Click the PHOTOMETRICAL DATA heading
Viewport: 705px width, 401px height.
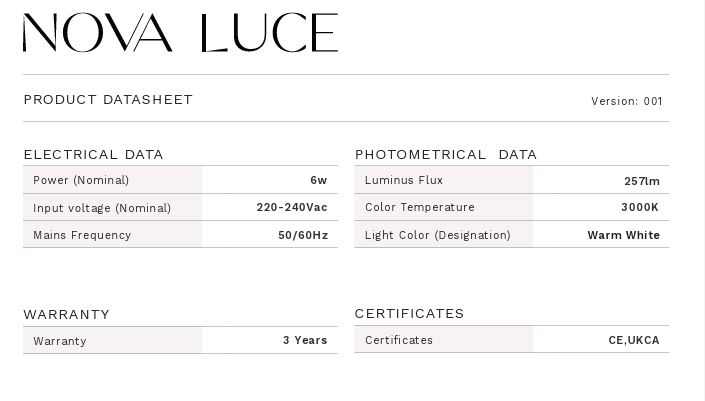pyautogui.click(x=446, y=155)
